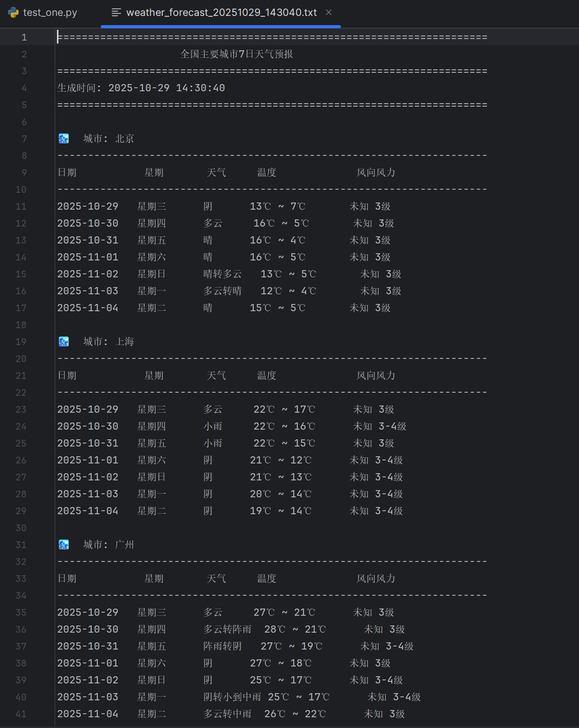Click 风向风力 header in the 北京 table

click(376, 172)
